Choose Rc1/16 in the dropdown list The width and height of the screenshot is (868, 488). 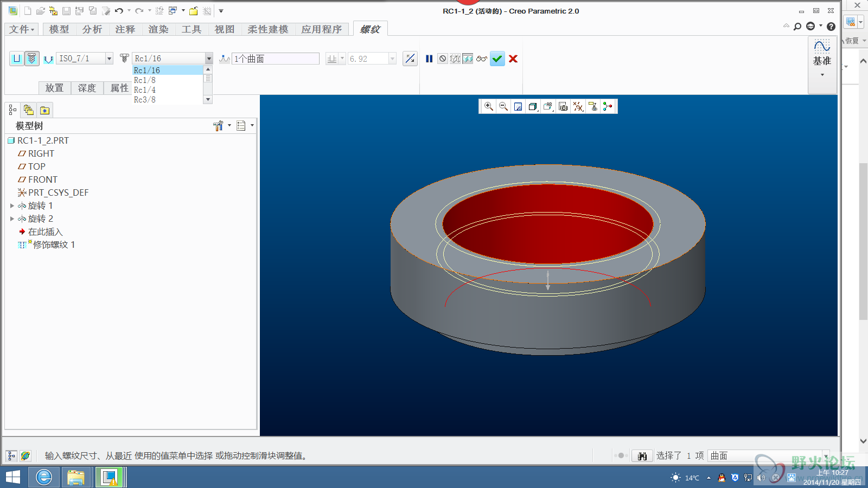click(x=168, y=70)
